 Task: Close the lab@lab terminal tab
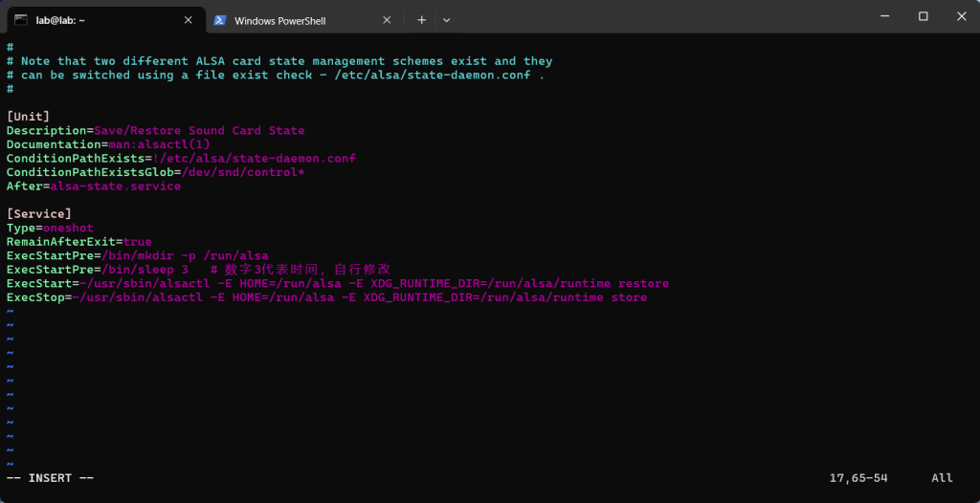(187, 19)
